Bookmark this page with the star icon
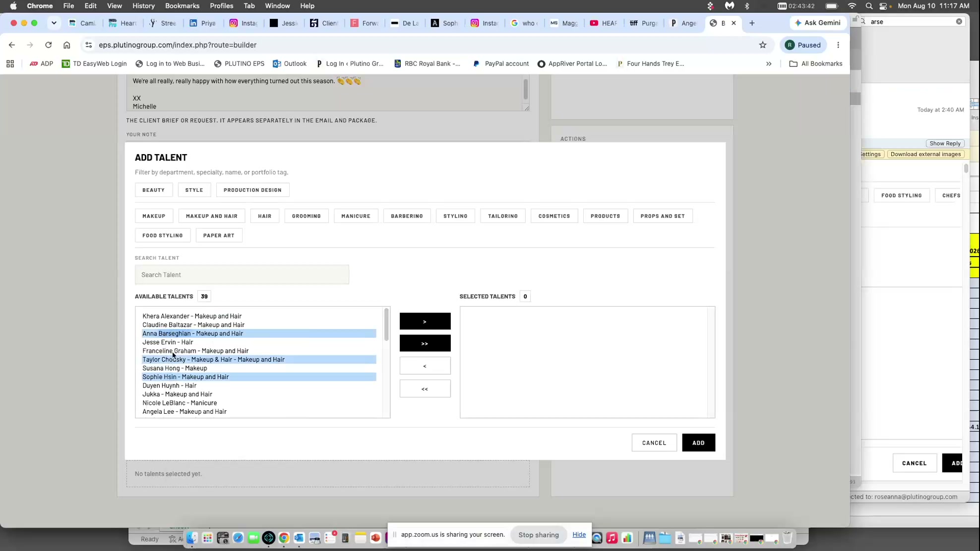 click(763, 45)
